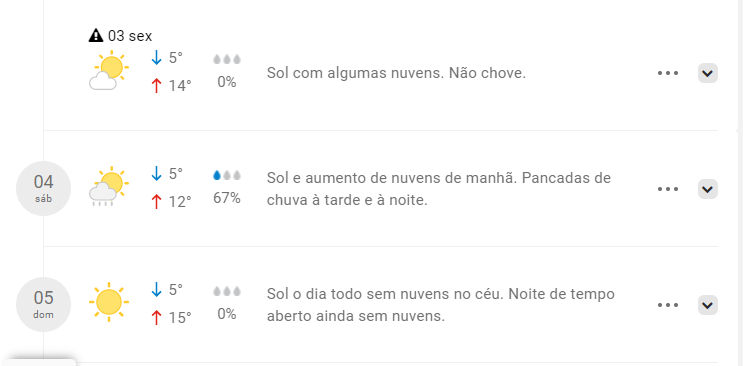This screenshot has height=366, width=743.
Task: Select the 04 sáb date circle
Action: [x=44, y=188]
